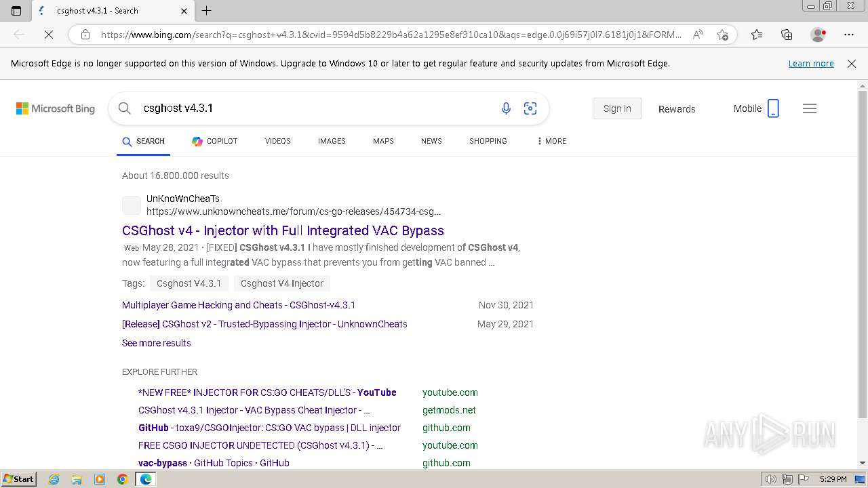
Task: View site information lock icon
Action: click(85, 35)
